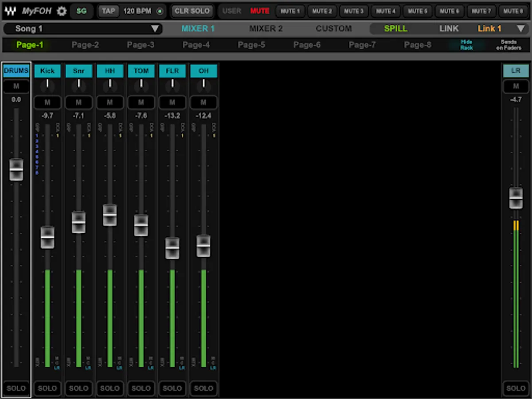Toggle Mute Group 3

pos(354,11)
